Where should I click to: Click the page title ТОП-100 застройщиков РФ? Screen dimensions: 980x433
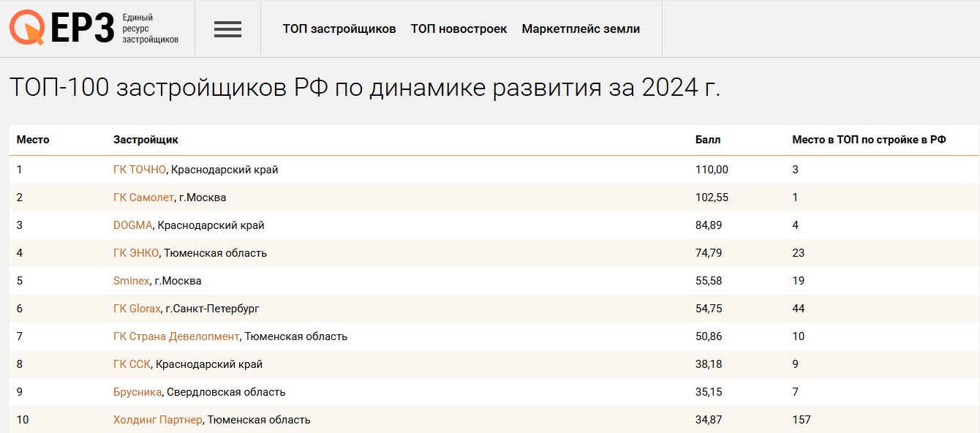coord(365,89)
